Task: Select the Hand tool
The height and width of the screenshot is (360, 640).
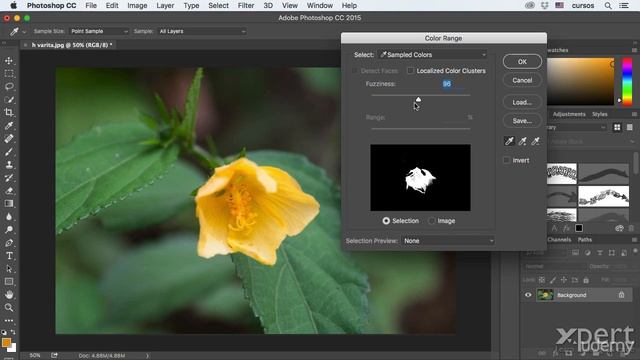Action: point(9,294)
